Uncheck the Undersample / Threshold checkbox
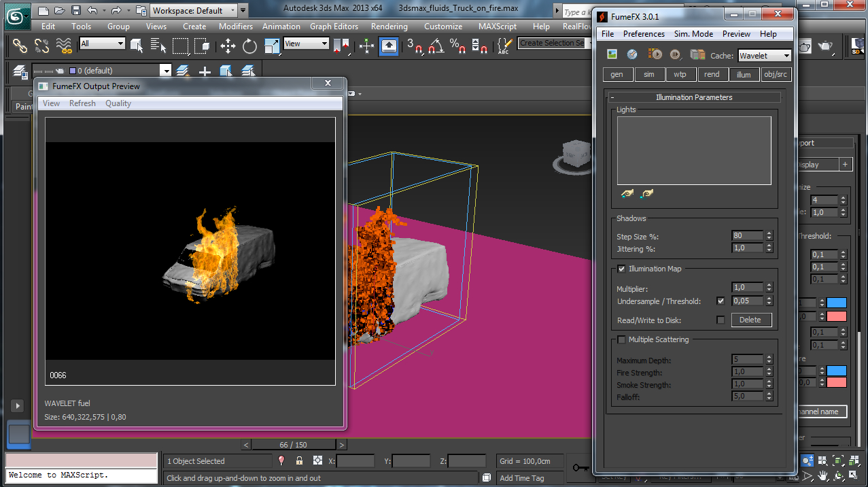The width and height of the screenshot is (868, 487). point(721,301)
